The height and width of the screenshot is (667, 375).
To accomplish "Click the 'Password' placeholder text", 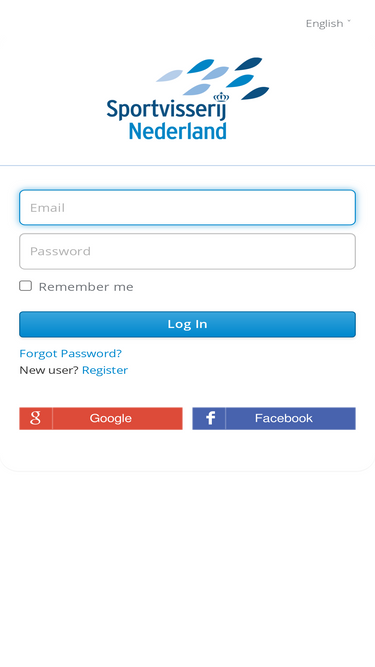I will tap(60, 251).
